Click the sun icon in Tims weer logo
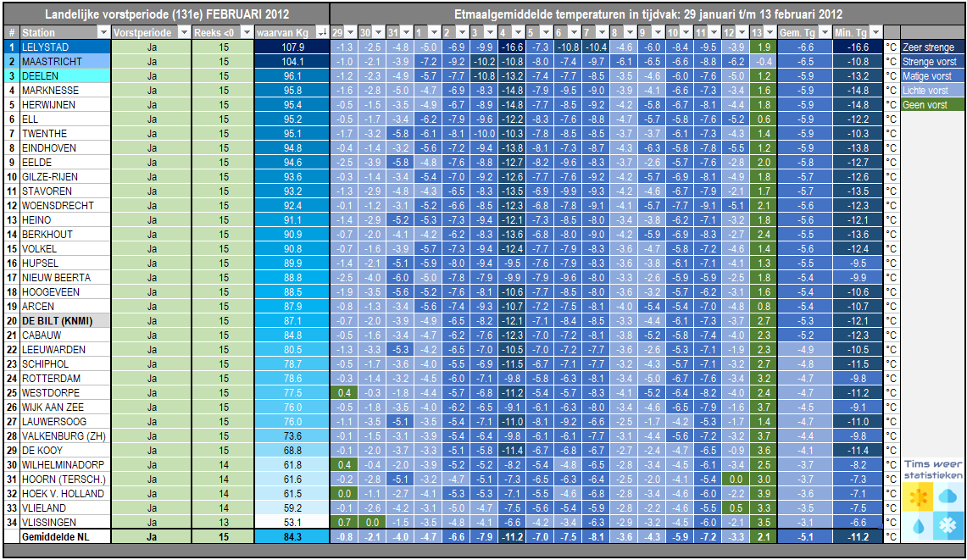The width and height of the screenshot is (967, 560). (x=918, y=497)
